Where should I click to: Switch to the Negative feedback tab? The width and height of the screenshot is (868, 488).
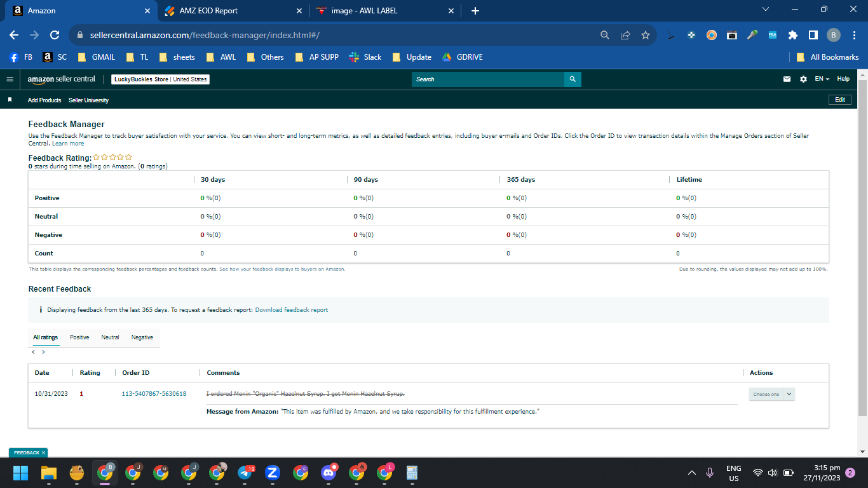[x=142, y=337]
